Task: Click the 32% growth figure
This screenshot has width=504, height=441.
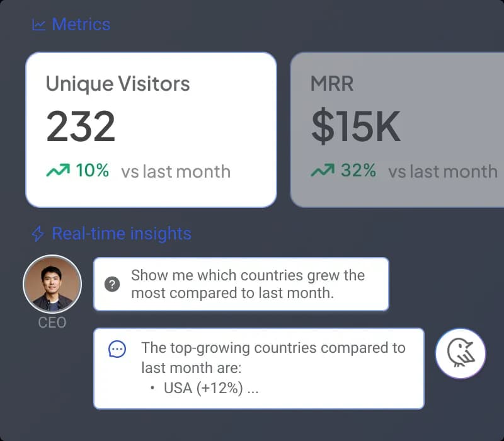Action: pos(358,171)
